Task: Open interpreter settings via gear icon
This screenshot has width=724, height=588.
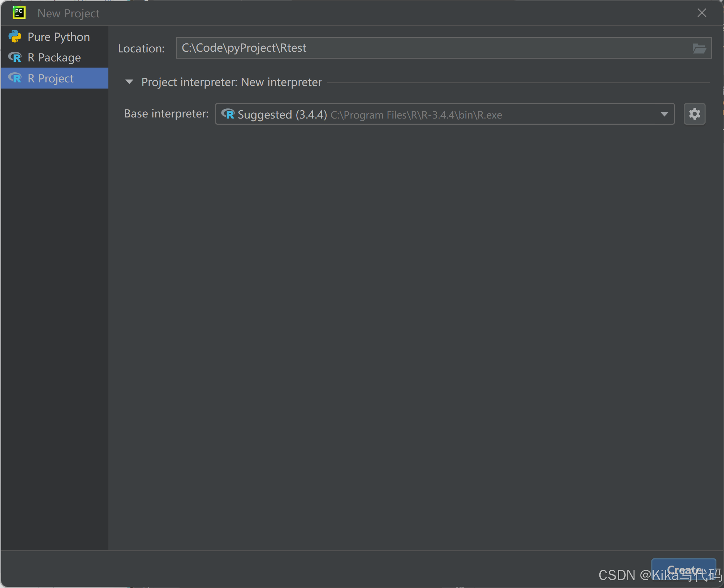Action: coord(694,114)
